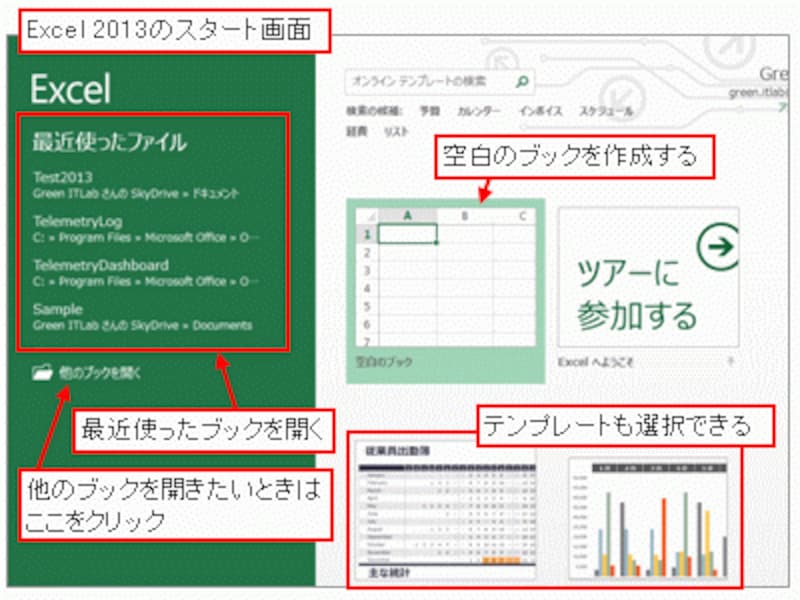800x600 pixels.
Task: Open the recent file TelemetryDashboard
Action: click(146, 273)
